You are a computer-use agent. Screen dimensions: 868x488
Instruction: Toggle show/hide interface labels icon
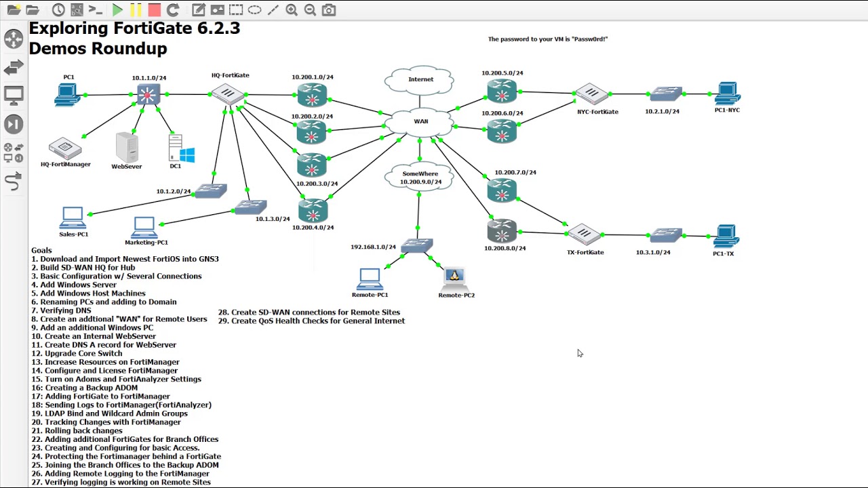point(77,10)
